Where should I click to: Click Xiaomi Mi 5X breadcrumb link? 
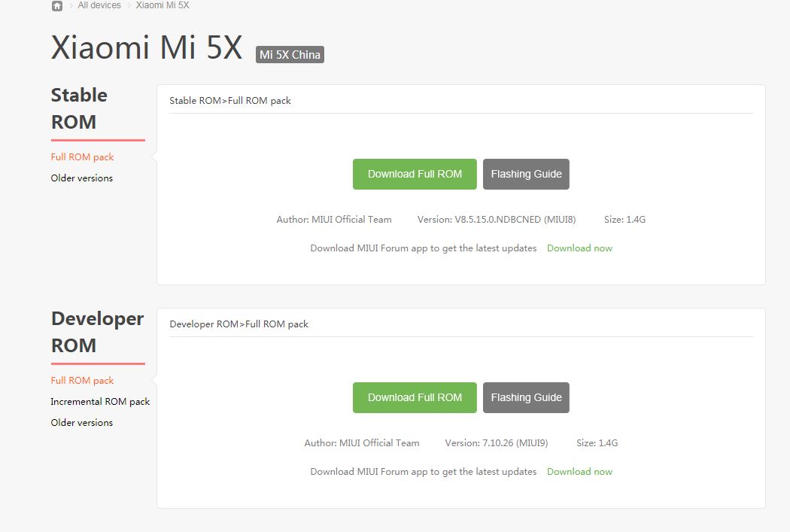point(163,5)
